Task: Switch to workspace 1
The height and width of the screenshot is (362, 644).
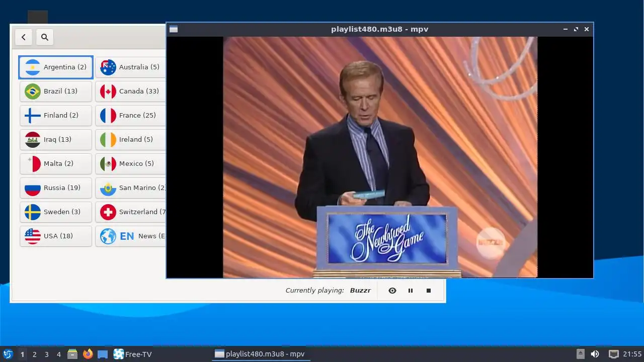Action: point(22,354)
